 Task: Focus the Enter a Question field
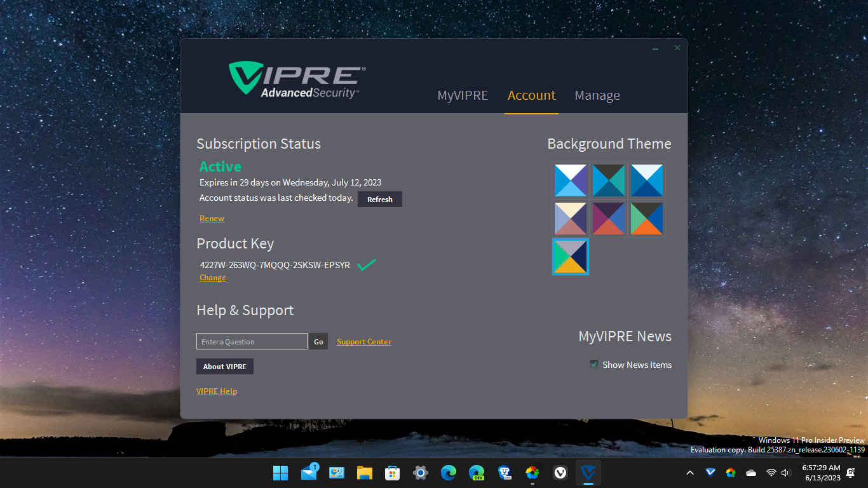[252, 341]
